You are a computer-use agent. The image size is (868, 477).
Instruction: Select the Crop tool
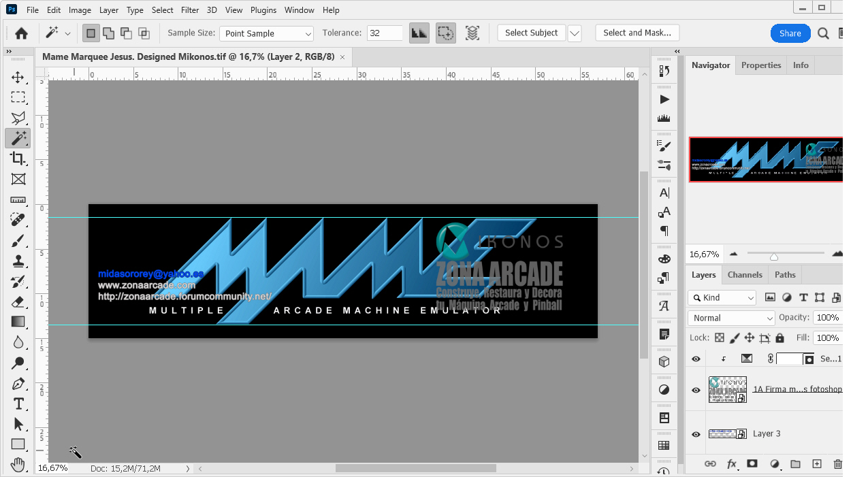click(18, 159)
